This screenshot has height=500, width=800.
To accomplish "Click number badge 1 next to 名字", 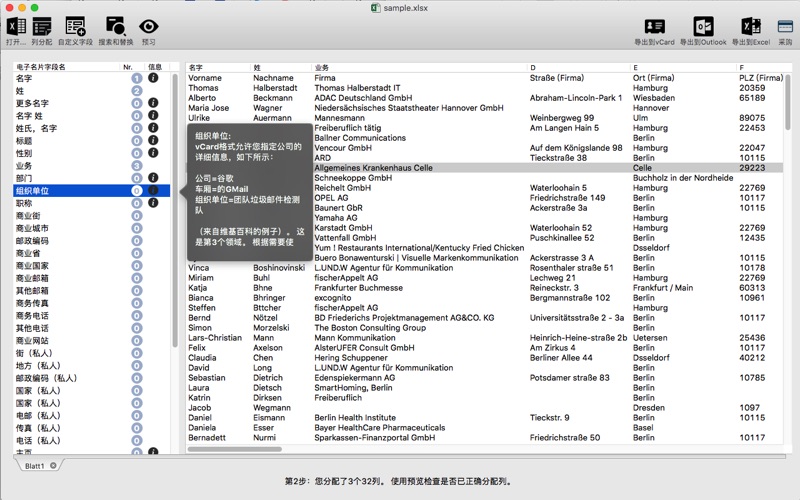I will (x=137, y=78).
